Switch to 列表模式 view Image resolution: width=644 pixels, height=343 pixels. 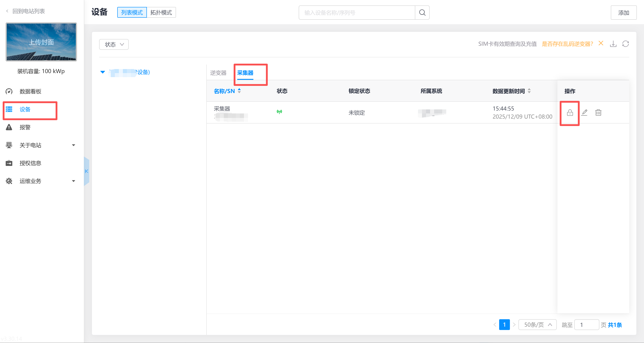pyautogui.click(x=132, y=13)
